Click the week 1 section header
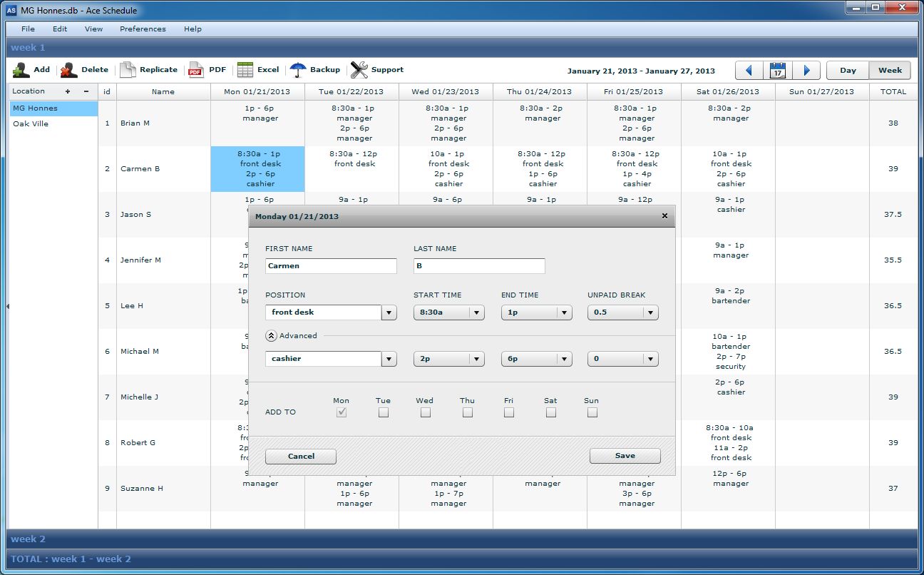This screenshot has width=924, height=575. (x=462, y=48)
